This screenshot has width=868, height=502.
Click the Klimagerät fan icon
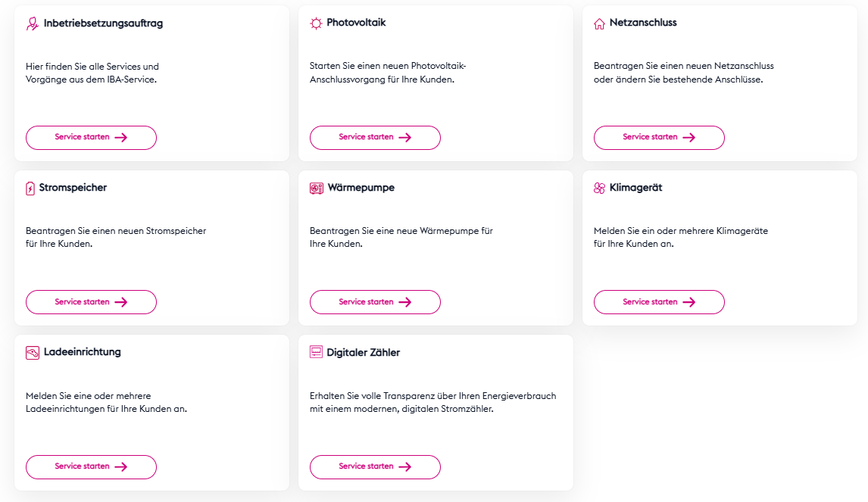tap(600, 189)
